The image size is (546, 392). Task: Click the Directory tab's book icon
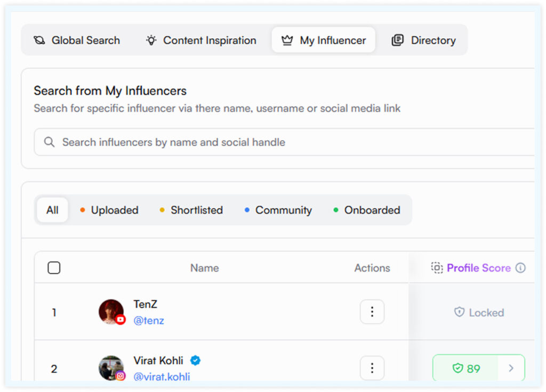[x=397, y=40]
